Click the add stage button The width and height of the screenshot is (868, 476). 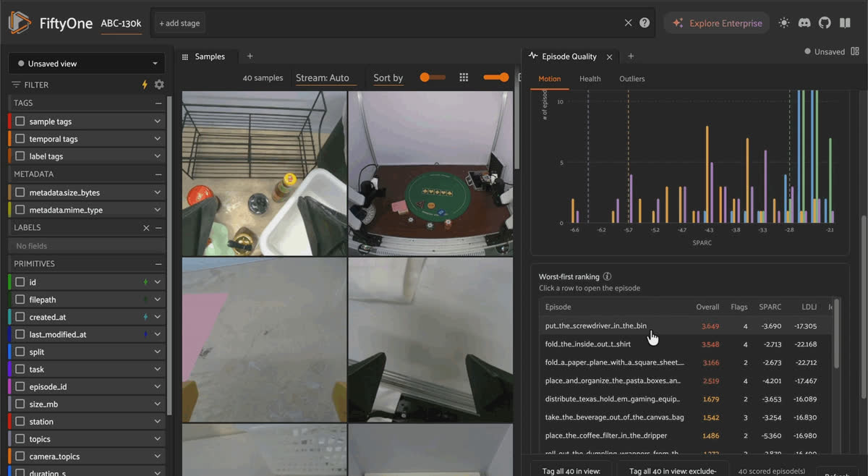pos(179,23)
